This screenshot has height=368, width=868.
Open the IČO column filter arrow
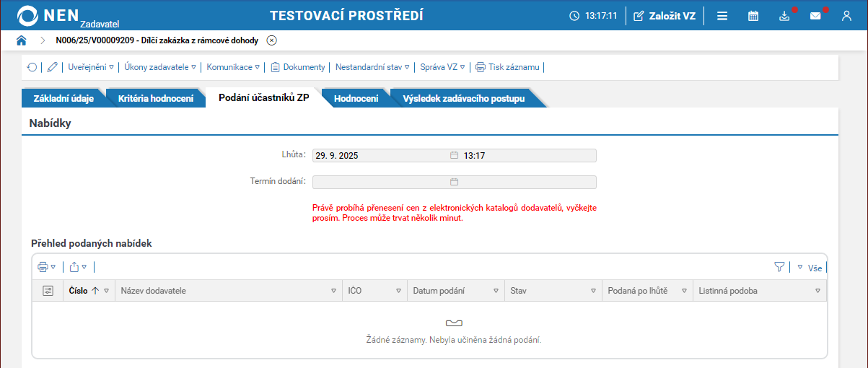(398, 291)
